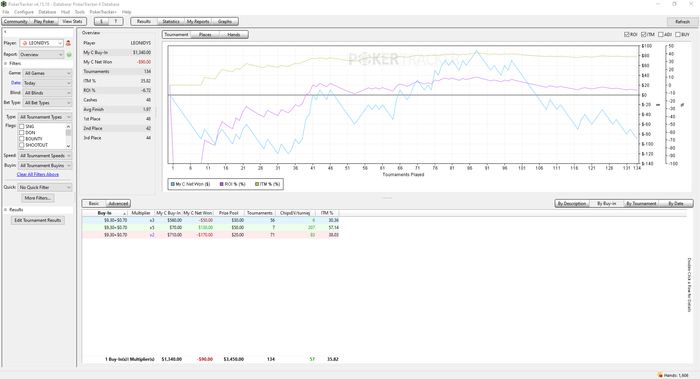Click the green report status icon
Screen dimensions: 700x379
point(69,54)
